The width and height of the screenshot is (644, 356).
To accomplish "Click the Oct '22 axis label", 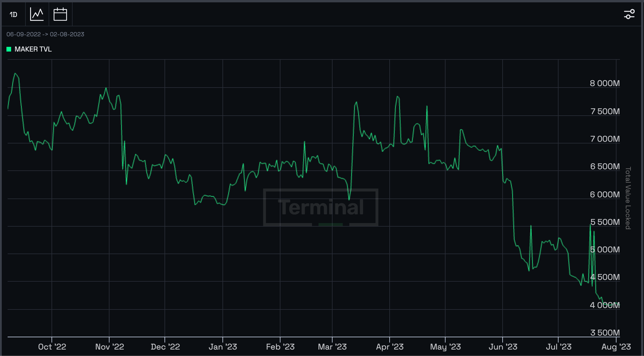I will coord(52,347).
